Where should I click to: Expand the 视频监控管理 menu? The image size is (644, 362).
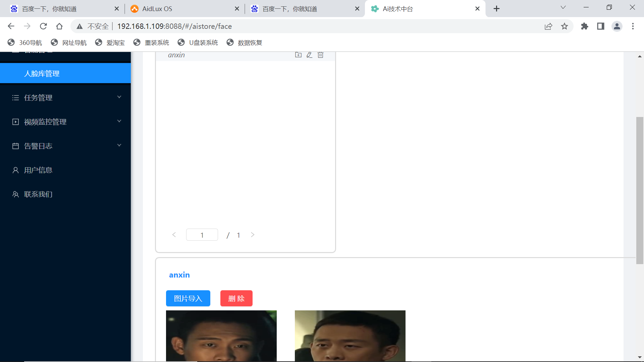[x=65, y=122]
